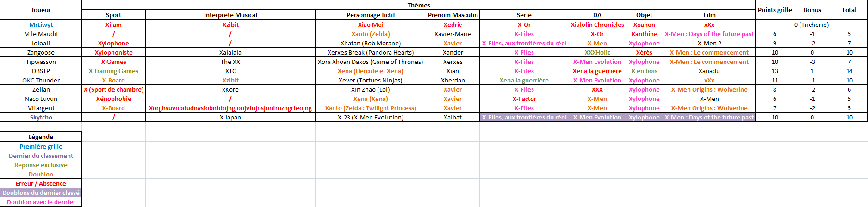Viewport: 868px width, 207px height.
Task: Select the Xena la guerrière DA cell
Action: [597, 71]
